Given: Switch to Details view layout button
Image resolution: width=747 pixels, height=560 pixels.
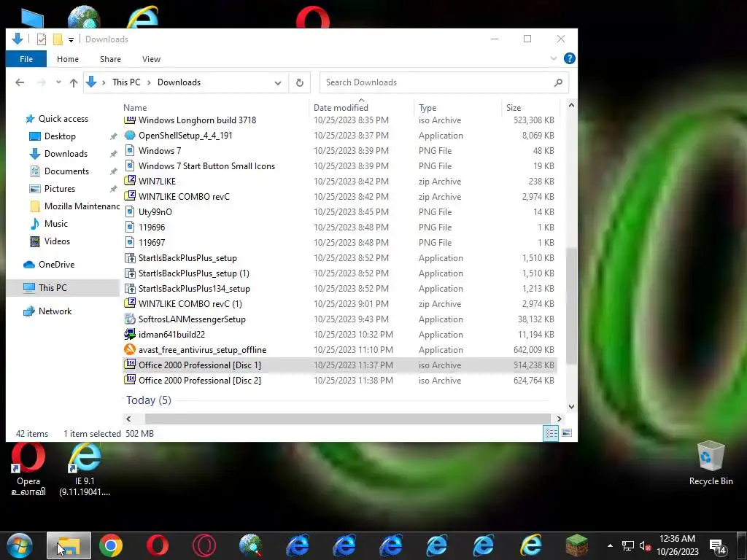Looking at the screenshot, I should click(x=551, y=433).
